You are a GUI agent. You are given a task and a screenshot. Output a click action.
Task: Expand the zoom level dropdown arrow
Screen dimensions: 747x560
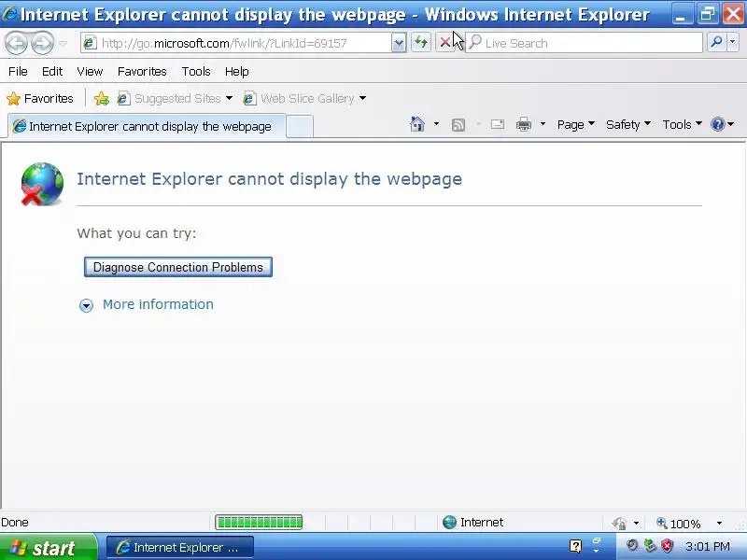719,524
